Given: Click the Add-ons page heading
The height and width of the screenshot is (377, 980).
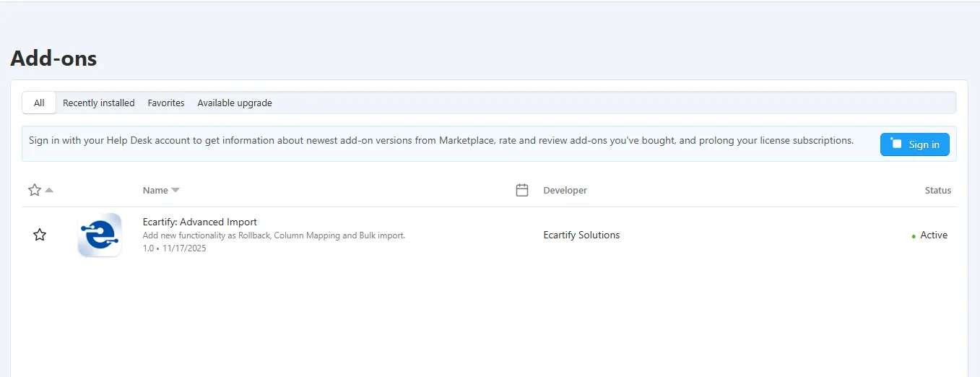Looking at the screenshot, I should point(53,58).
